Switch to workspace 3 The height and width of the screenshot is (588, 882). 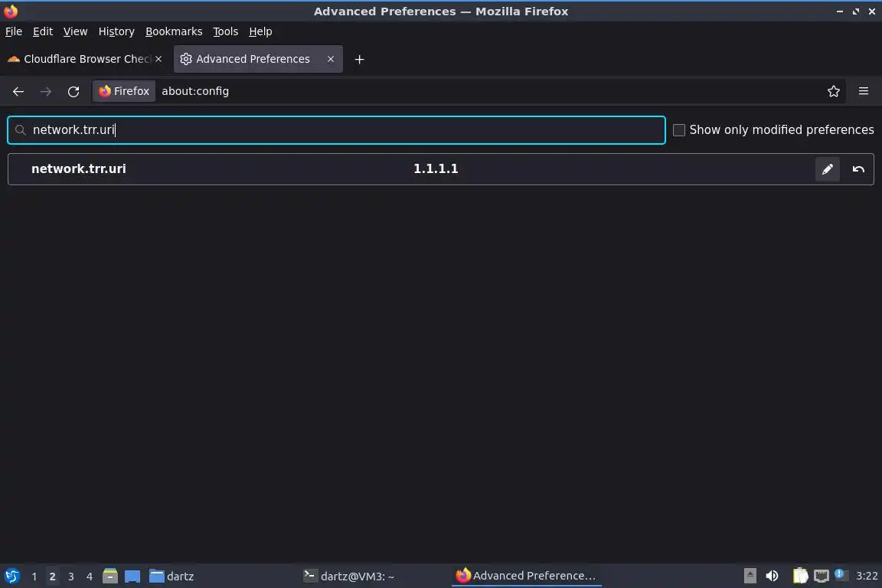pos(71,577)
